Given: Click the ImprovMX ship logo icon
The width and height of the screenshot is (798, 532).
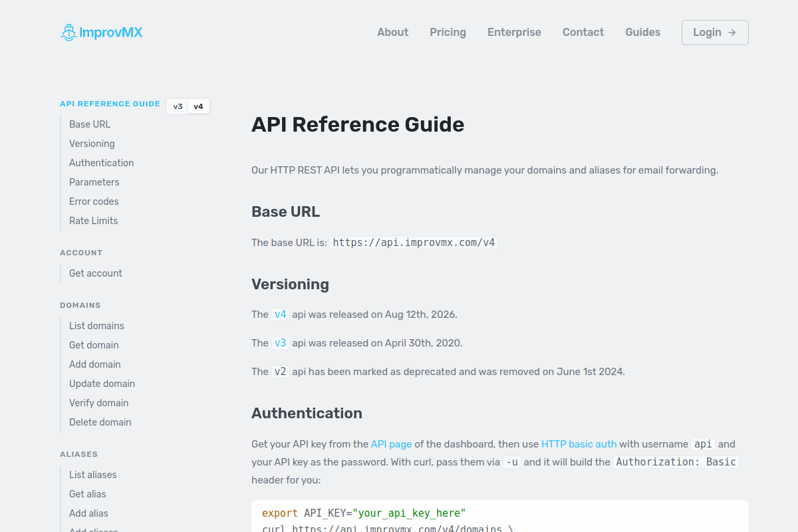Looking at the screenshot, I should click(x=68, y=33).
